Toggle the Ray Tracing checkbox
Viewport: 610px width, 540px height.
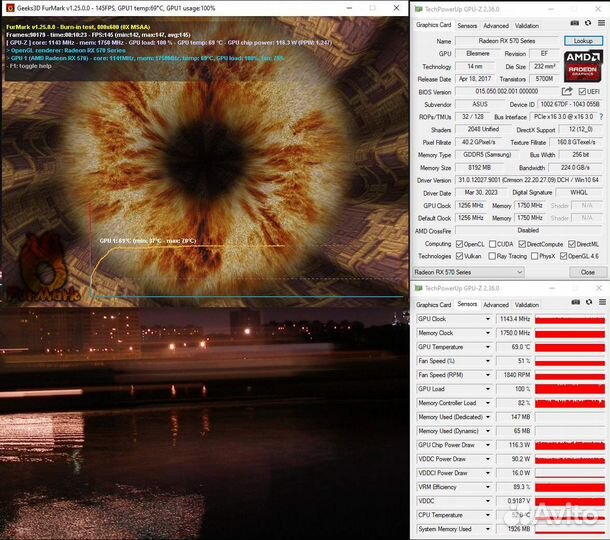(495, 256)
